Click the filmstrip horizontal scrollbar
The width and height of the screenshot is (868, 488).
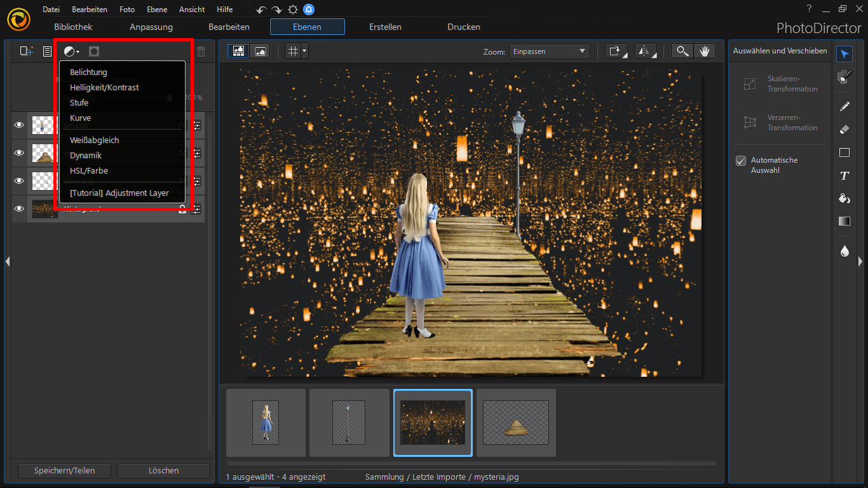tap(471, 463)
